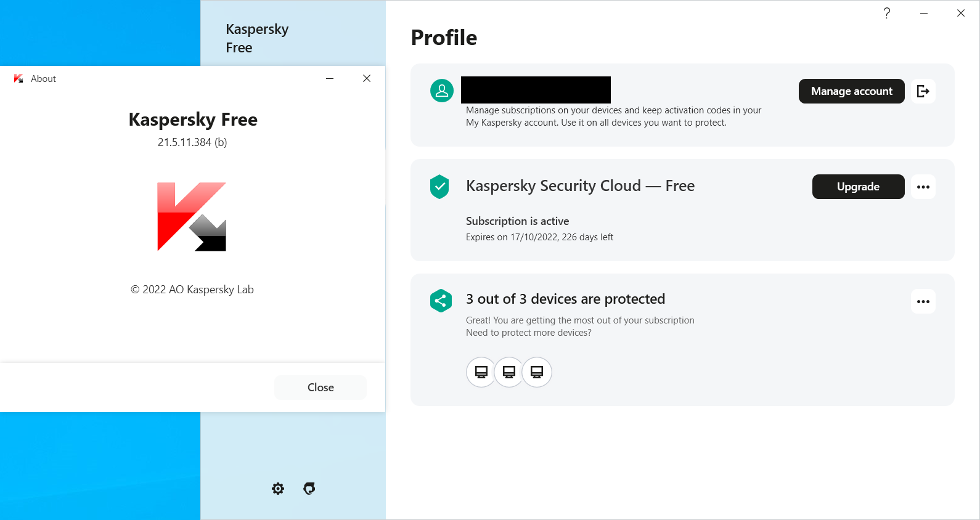The image size is (980, 520).
Task: Minimize the About dialog
Action: point(330,78)
